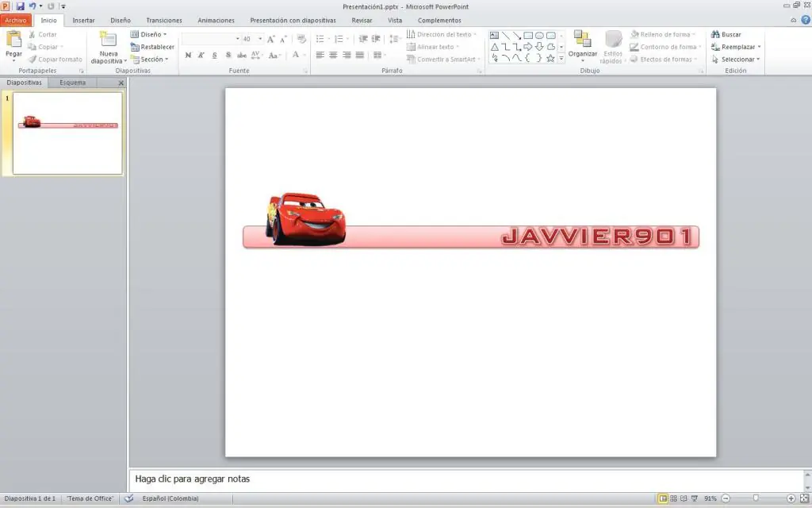Toggle italic (K) formatting
The height and width of the screenshot is (508, 812).
click(201, 55)
